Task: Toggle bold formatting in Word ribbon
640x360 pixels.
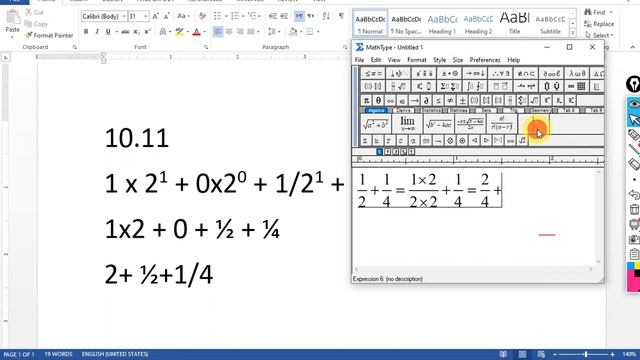Action: pyautogui.click(x=86, y=31)
